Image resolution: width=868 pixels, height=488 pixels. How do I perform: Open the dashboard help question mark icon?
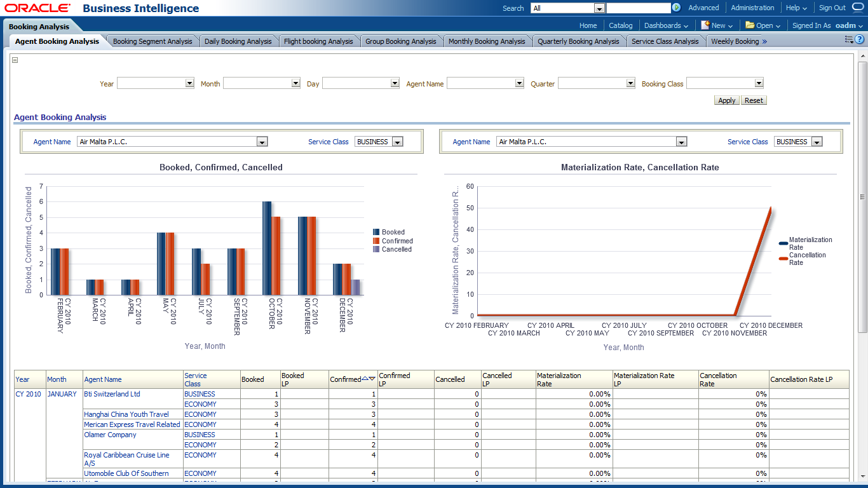(x=860, y=39)
